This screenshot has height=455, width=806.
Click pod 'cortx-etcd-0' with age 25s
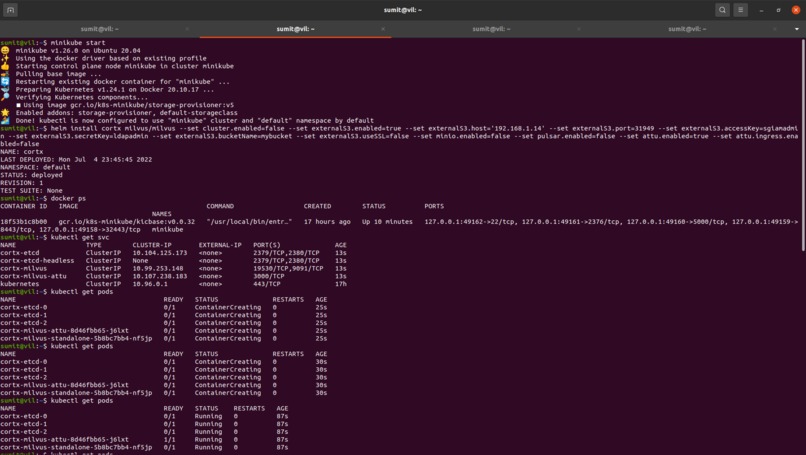coord(23,307)
